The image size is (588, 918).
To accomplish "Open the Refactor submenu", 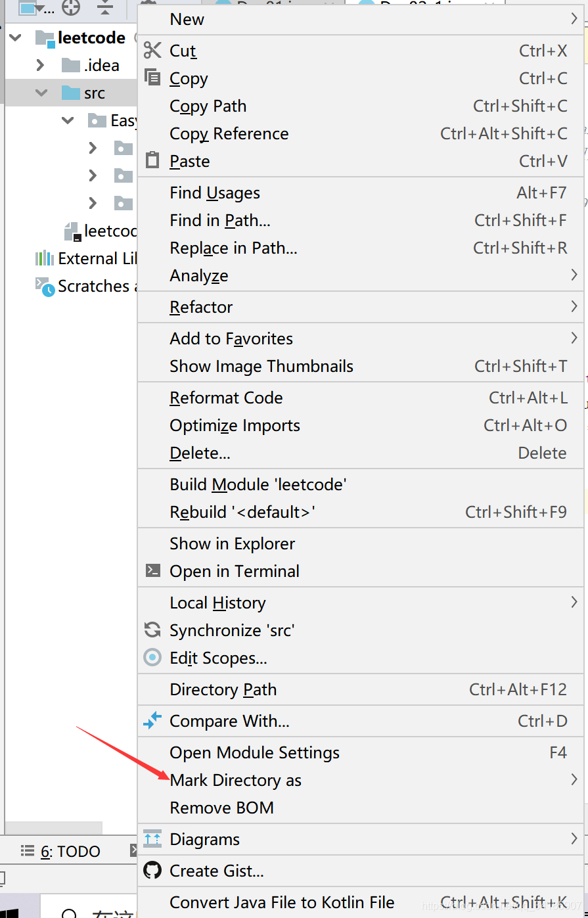I will pos(360,307).
